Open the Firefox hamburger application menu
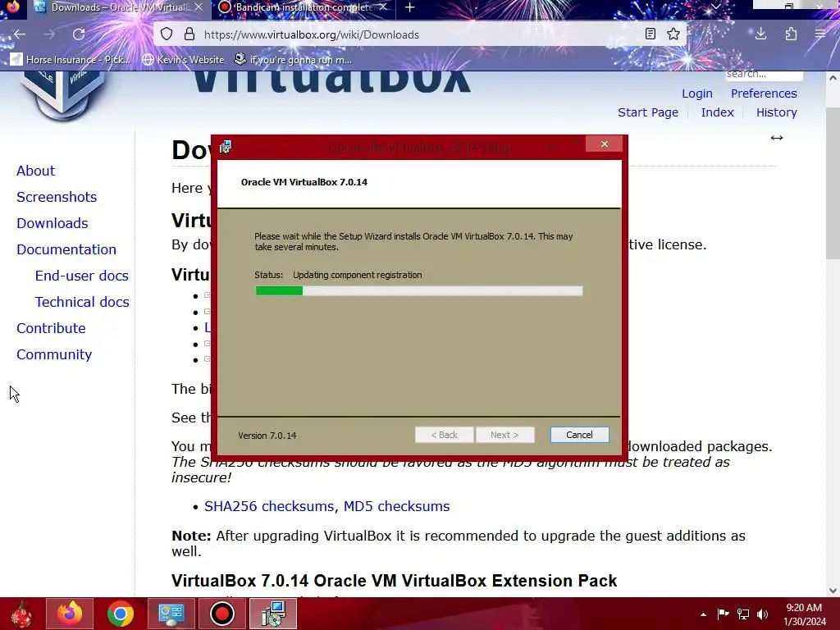The height and width of the screenshot is (630, 840). 820,34
